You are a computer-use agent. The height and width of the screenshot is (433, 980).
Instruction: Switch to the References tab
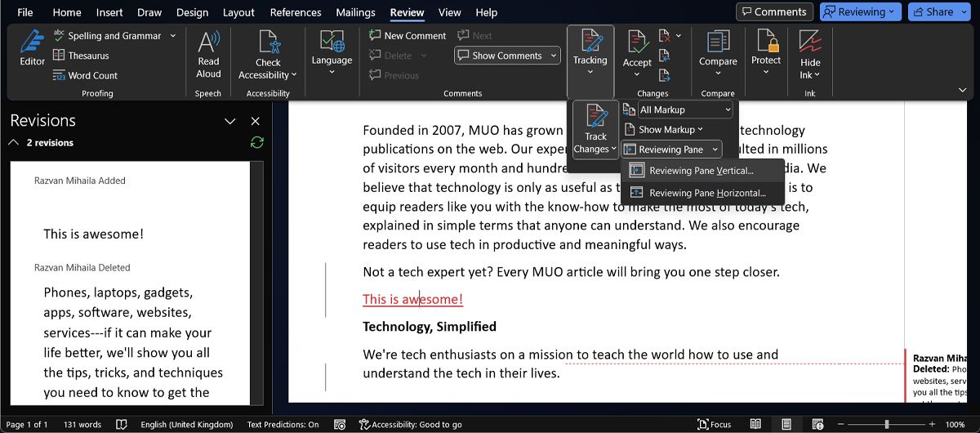click(296, 12)
